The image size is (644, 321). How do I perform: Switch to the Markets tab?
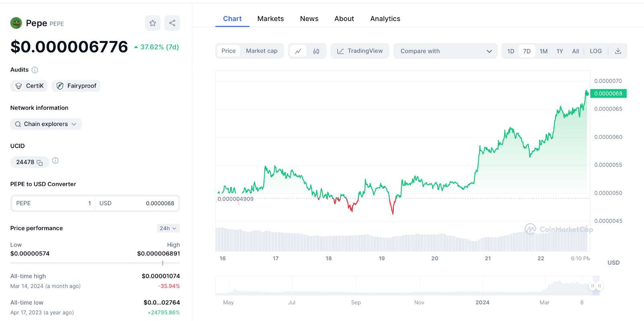[270, 19]
